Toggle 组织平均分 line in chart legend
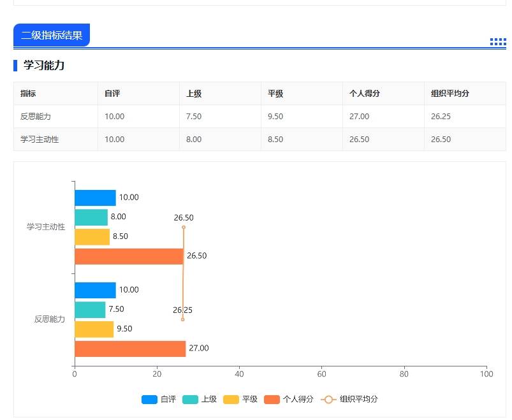The width and height of the screenshot is (512, 420). (x=349, y=400)
